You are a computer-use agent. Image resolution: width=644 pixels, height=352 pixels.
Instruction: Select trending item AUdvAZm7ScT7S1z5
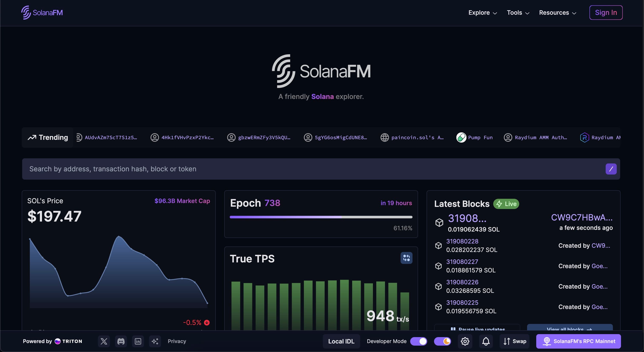[107, 137]
